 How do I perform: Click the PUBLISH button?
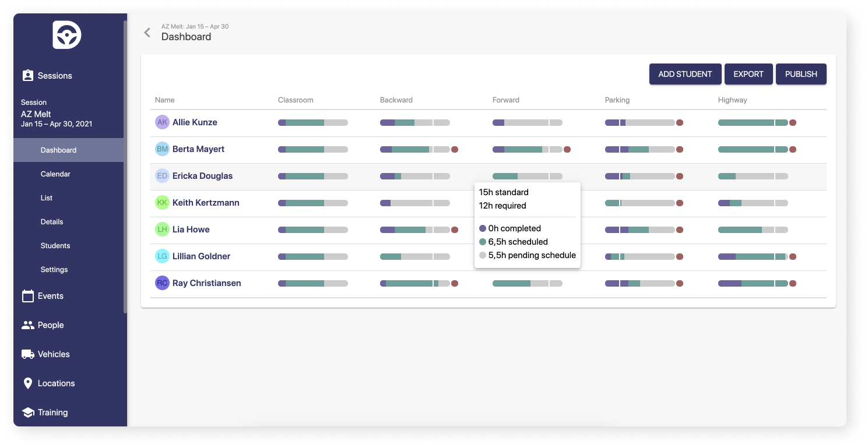pyautogui.click(x=801, y=74)
